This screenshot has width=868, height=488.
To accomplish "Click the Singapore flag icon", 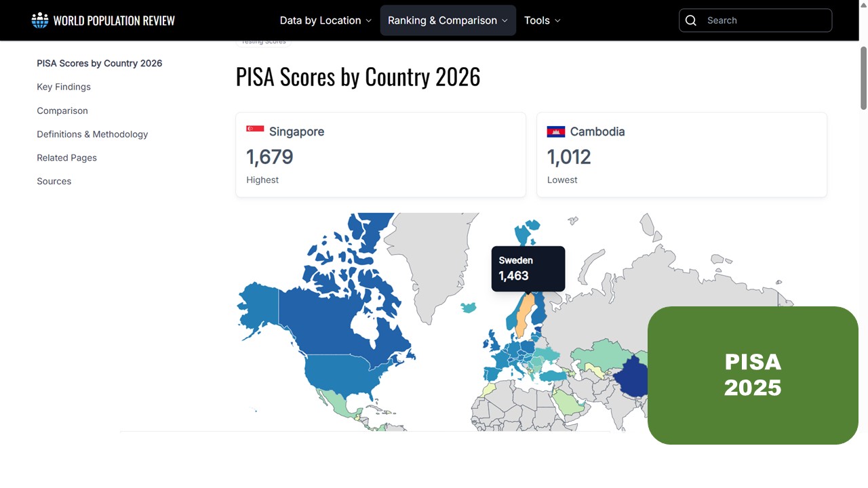I will (255, 131).
